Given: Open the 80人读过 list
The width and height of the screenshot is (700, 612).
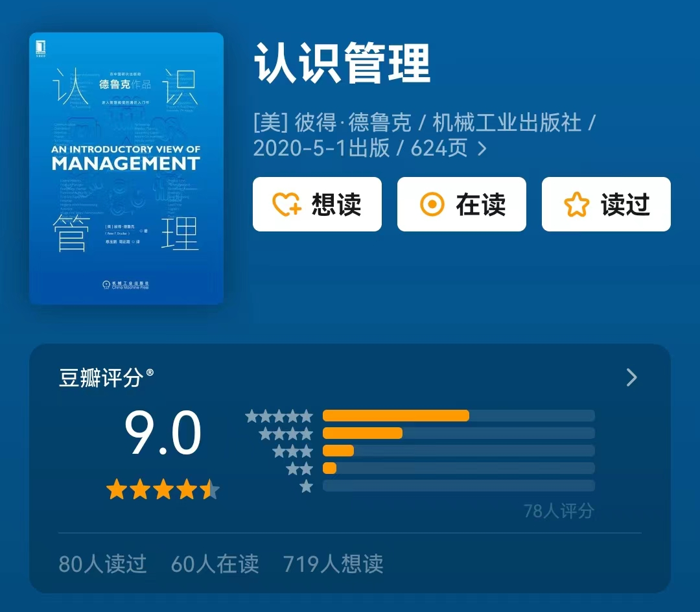Looking at the screenshot, I should [102, 563].
